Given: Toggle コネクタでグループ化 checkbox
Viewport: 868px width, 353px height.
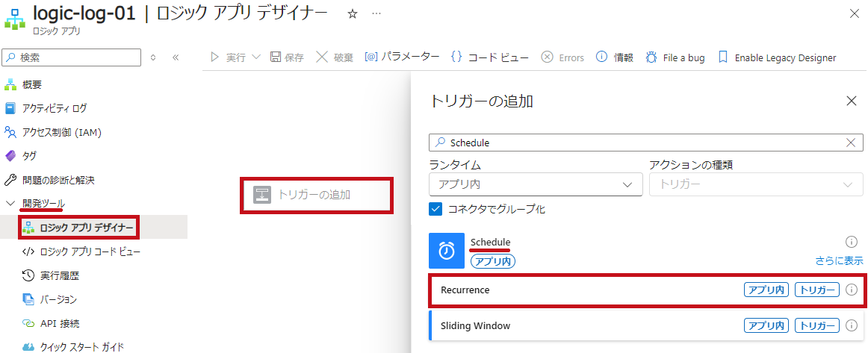Looking at the screenshot, I should point(435,209).
